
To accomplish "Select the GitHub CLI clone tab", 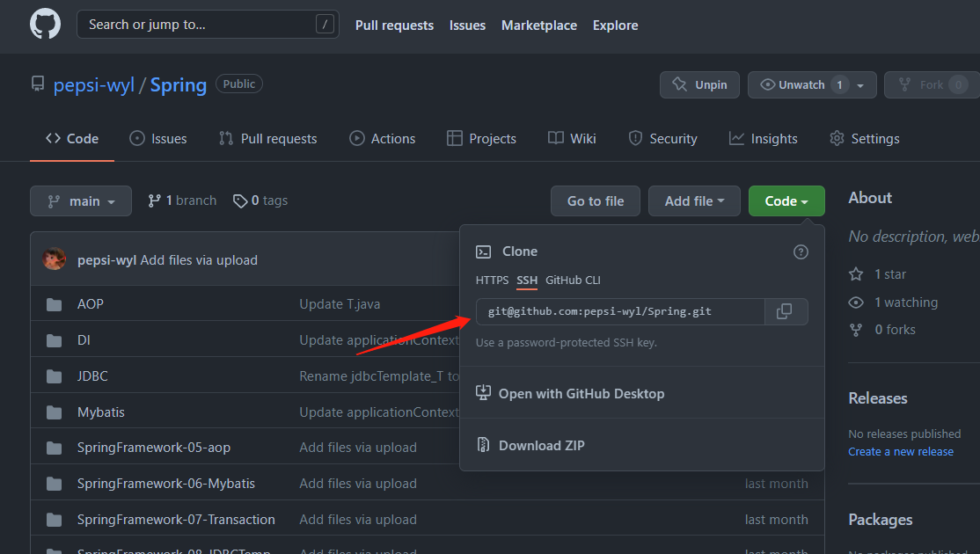I will coord(573,281).
